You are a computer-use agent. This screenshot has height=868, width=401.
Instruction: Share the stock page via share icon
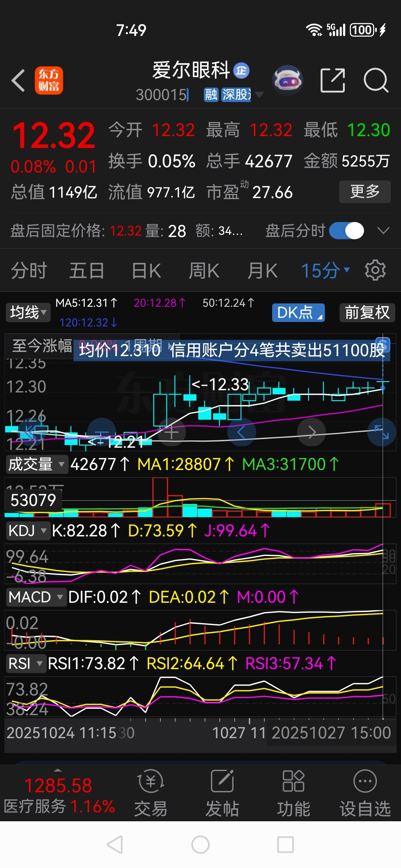pyautogui.click(x=333, y=80)
